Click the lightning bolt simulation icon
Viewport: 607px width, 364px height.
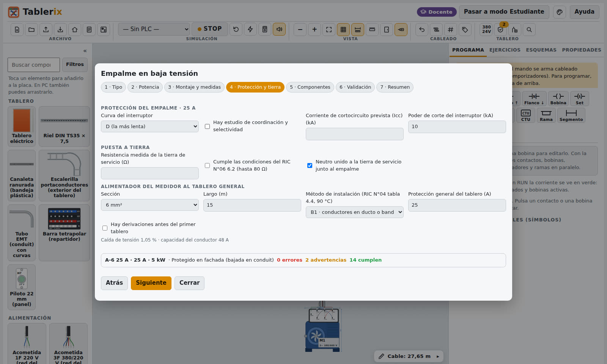[x=250, y=29]
